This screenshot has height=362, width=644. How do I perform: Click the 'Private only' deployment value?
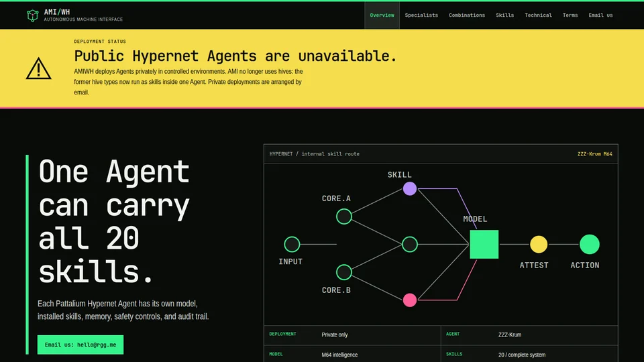(334, 335)
